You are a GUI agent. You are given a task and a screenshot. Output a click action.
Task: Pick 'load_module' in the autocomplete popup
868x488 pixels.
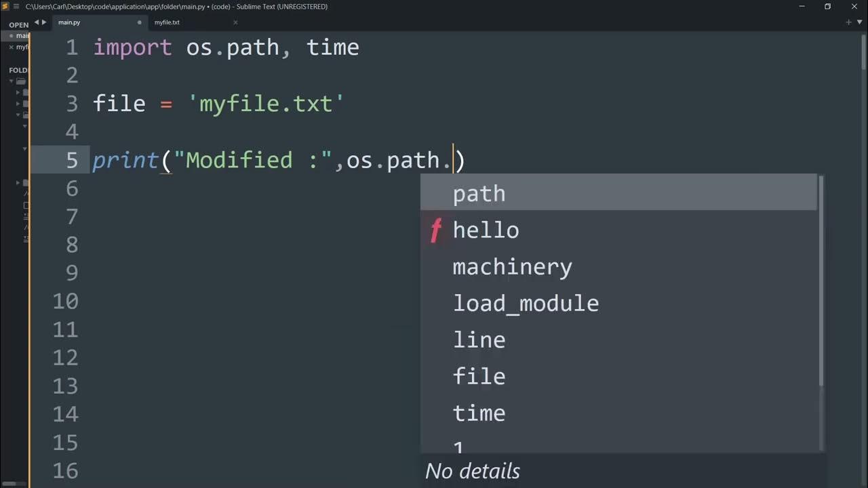point(526,304)
